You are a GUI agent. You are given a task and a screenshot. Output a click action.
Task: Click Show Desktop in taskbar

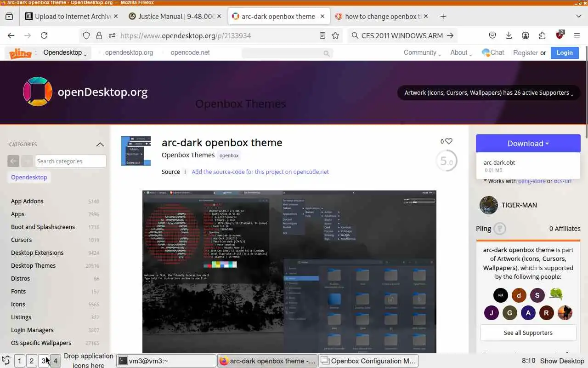[x=562, y=361]
